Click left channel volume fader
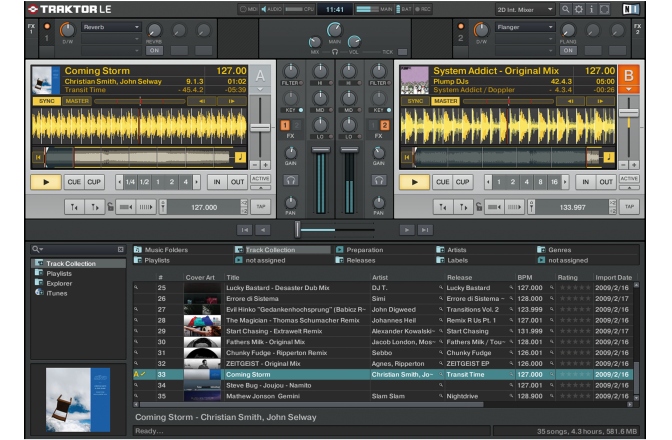672x440 pixels. coord(321,150)
